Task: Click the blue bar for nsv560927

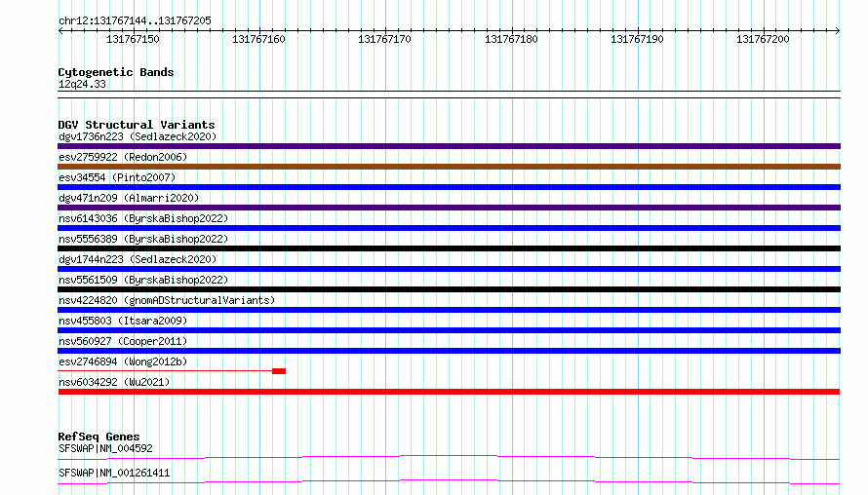Action: (449, 351)
